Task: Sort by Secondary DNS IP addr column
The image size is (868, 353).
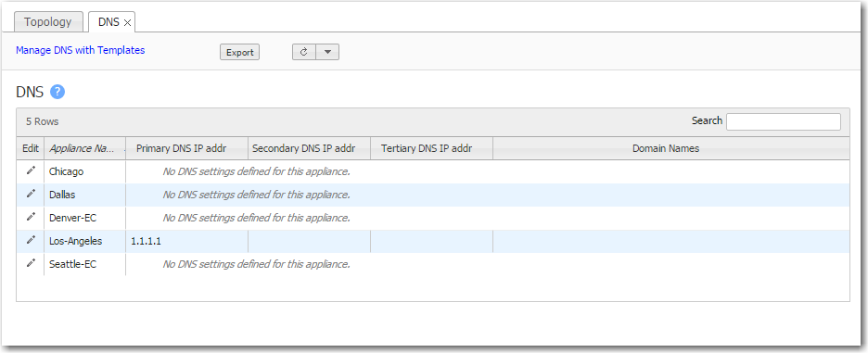Action: coord(309,148)
